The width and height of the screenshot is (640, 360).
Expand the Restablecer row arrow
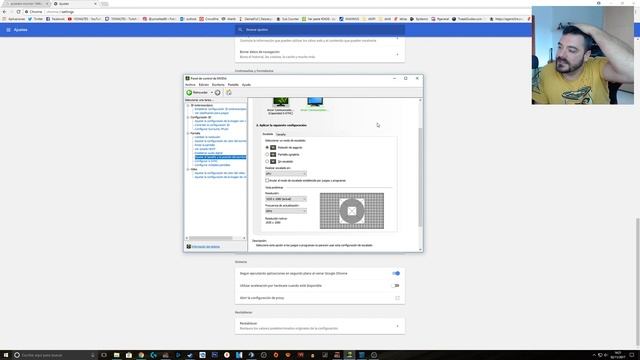click(397, 326)
